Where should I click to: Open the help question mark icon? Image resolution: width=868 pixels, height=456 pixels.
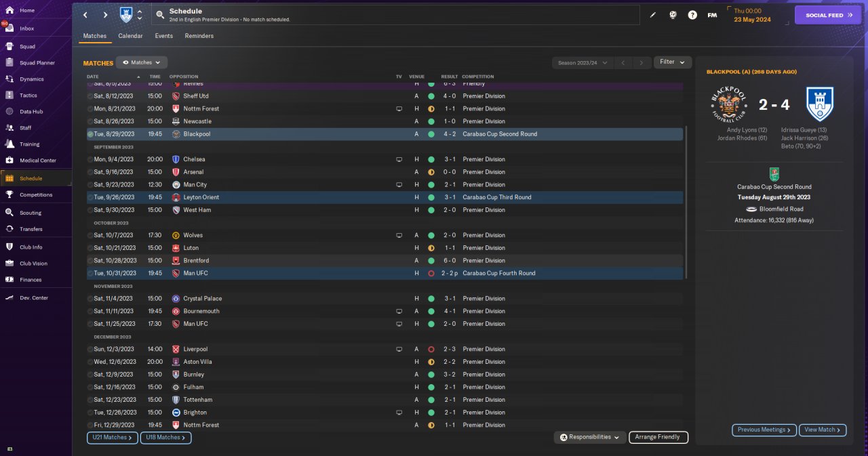coord(692,15)
